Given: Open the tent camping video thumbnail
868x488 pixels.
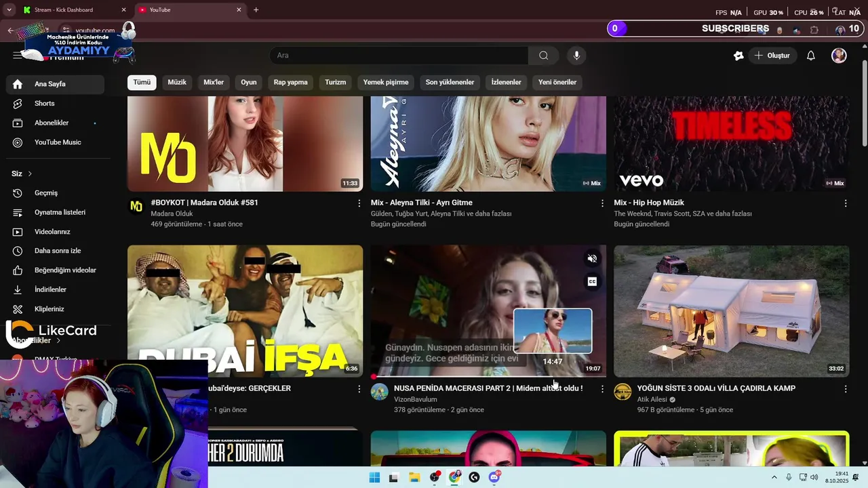Looking at the screenshot, I should coord(731,311).
